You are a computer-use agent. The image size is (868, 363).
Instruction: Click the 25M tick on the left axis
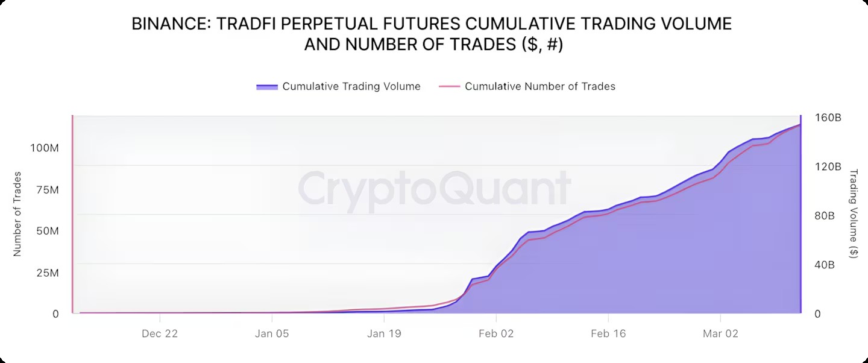point(46,273)
